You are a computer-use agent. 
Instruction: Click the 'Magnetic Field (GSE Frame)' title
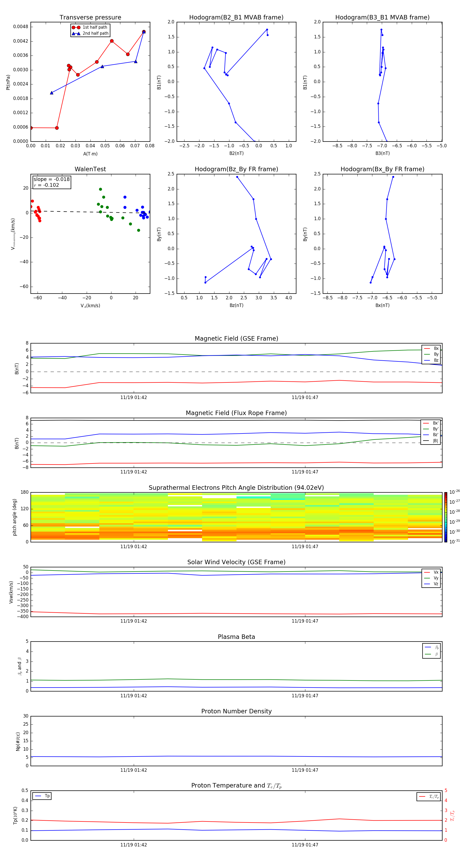coord(236,339)
